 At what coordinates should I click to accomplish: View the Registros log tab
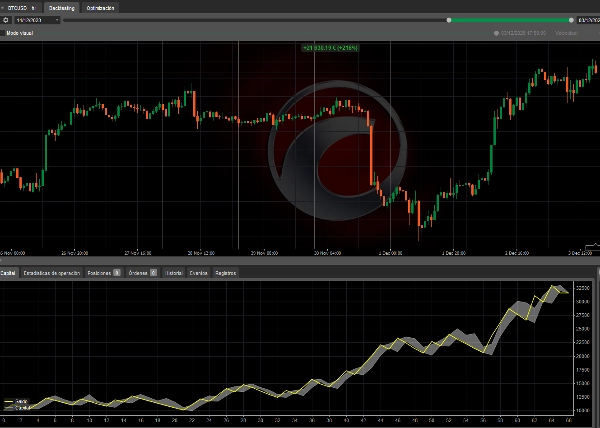coord(226,272)
